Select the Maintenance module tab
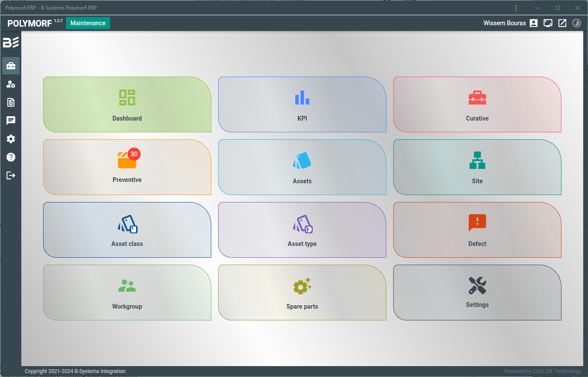The image size is (588, 377). (x=88, y=23)
